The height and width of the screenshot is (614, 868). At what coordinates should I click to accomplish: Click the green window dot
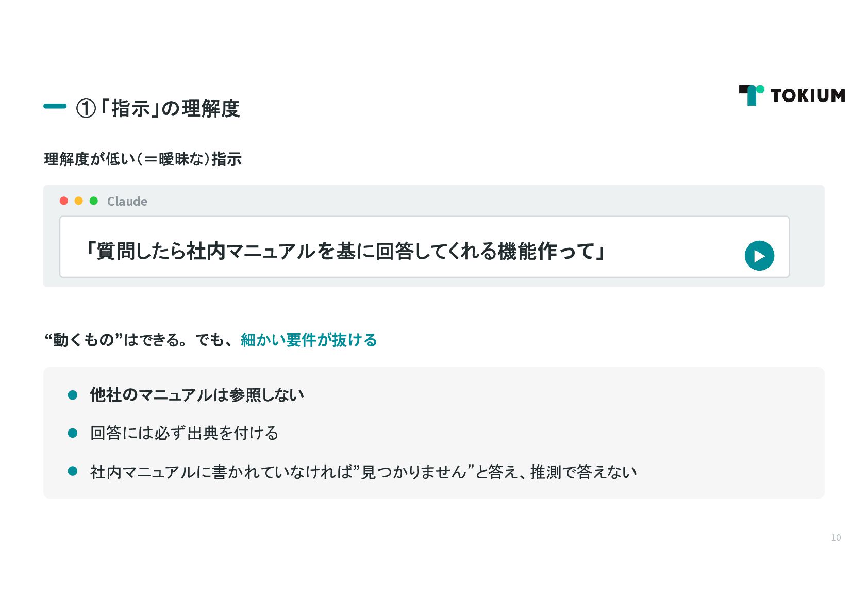pyautogui.click(x=94, y=201)
